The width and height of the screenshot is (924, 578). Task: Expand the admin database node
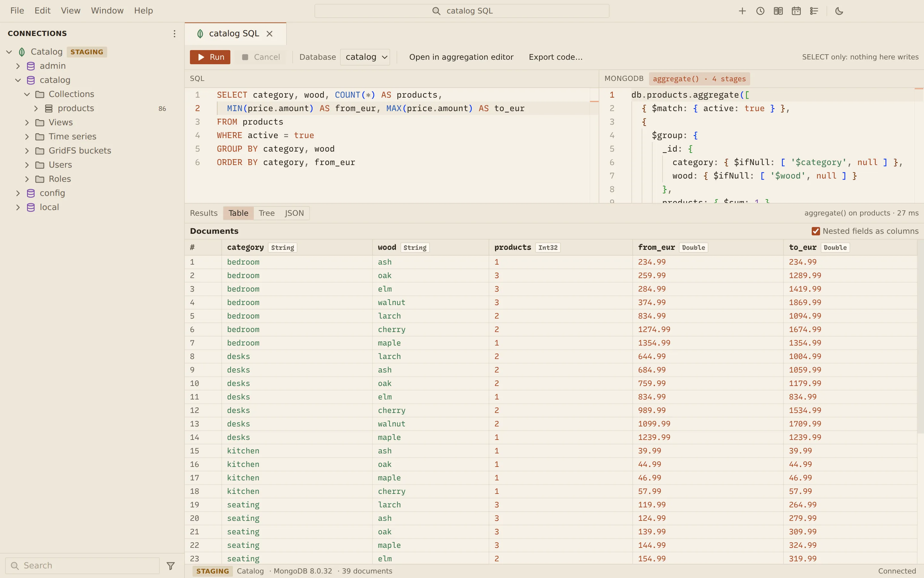pos(18,66)
